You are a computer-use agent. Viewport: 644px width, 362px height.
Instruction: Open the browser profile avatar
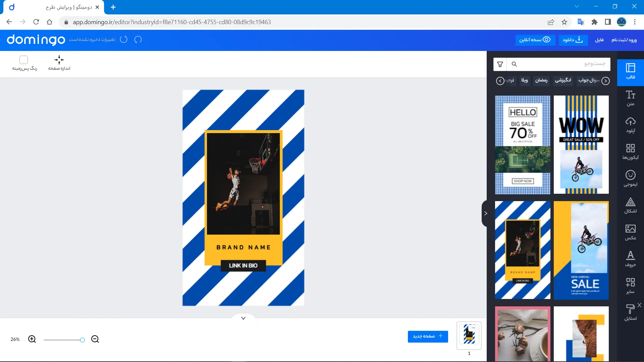point(621,22)
